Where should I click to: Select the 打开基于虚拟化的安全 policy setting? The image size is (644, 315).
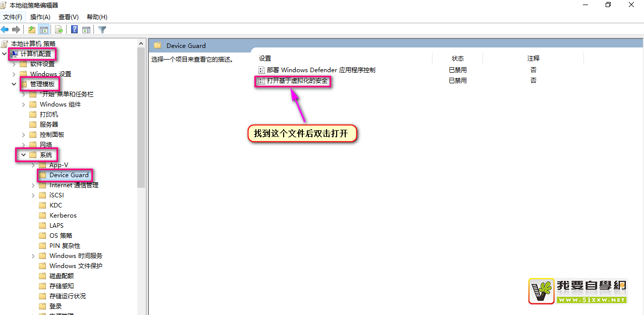point(297,81)
